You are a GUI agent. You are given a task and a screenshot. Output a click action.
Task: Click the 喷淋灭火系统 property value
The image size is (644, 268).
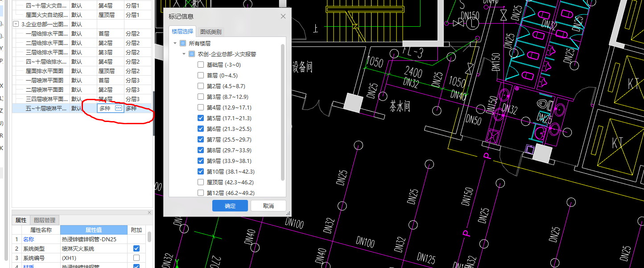coord(94,248)
